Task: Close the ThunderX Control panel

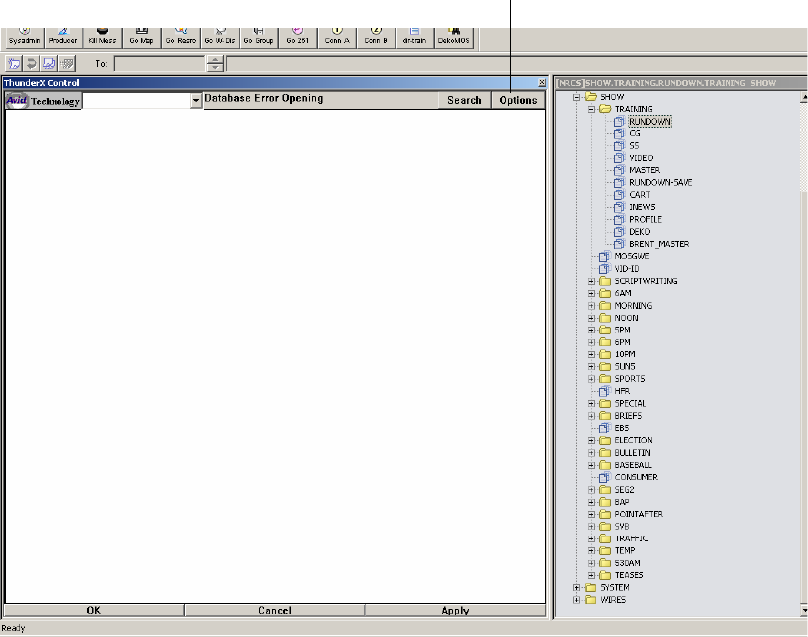Action: pyautogui.click(x=542, y=82)
